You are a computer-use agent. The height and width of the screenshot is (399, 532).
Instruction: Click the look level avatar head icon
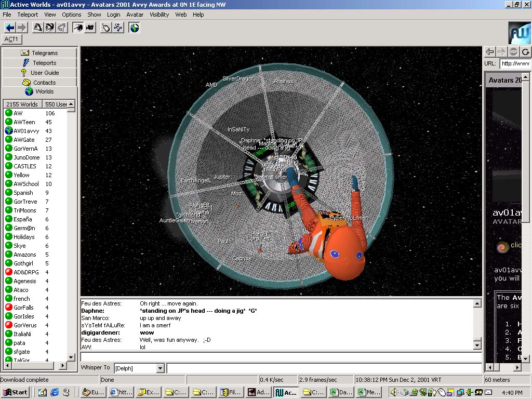coord(49,28)
